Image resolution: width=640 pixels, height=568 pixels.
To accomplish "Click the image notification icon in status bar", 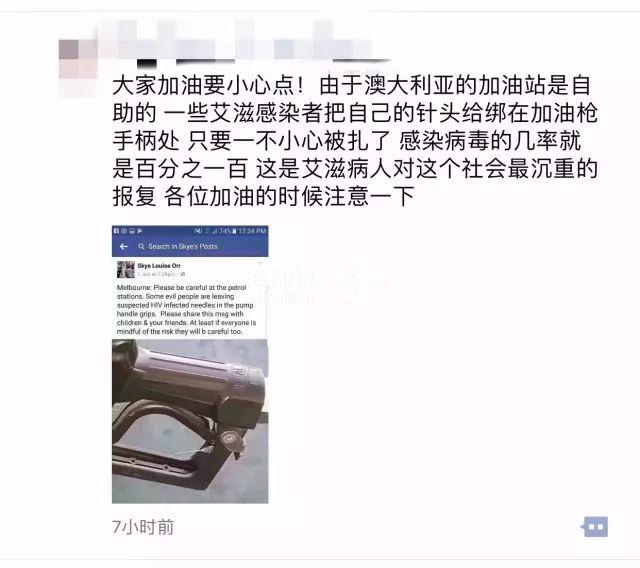I will click(x=132, y=231).
